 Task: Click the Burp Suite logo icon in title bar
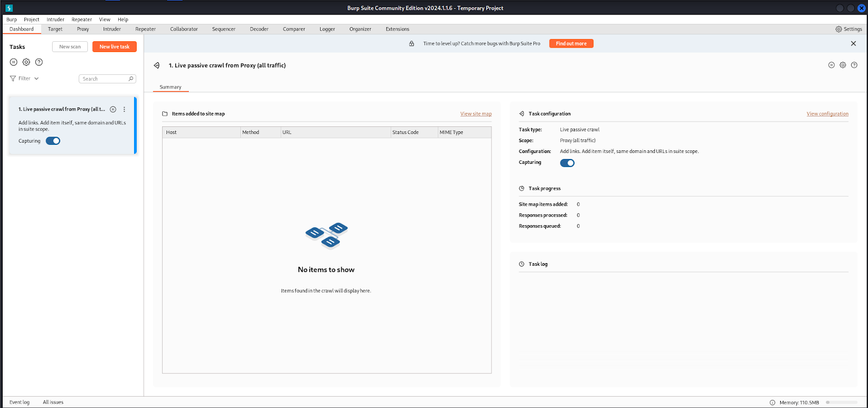click(9, 8)
